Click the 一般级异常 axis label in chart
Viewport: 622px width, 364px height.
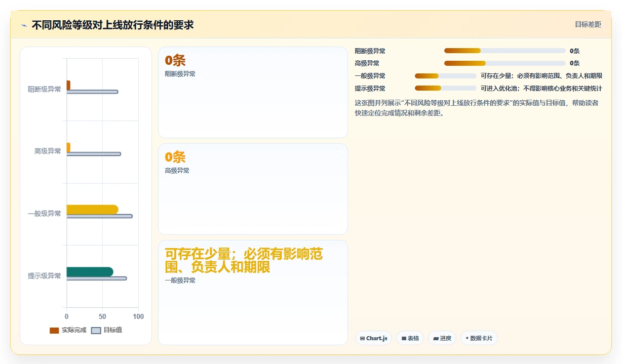45,214
